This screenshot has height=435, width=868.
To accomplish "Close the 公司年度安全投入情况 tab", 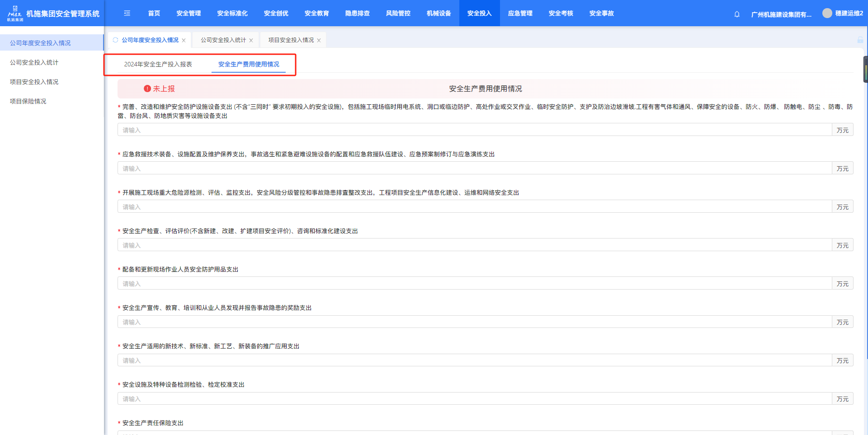I will (184, 41).
